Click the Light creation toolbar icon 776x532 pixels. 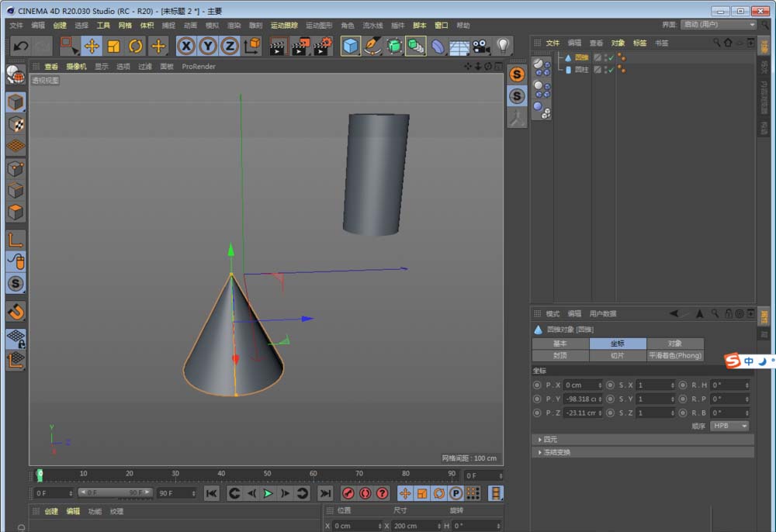[502, 47]
